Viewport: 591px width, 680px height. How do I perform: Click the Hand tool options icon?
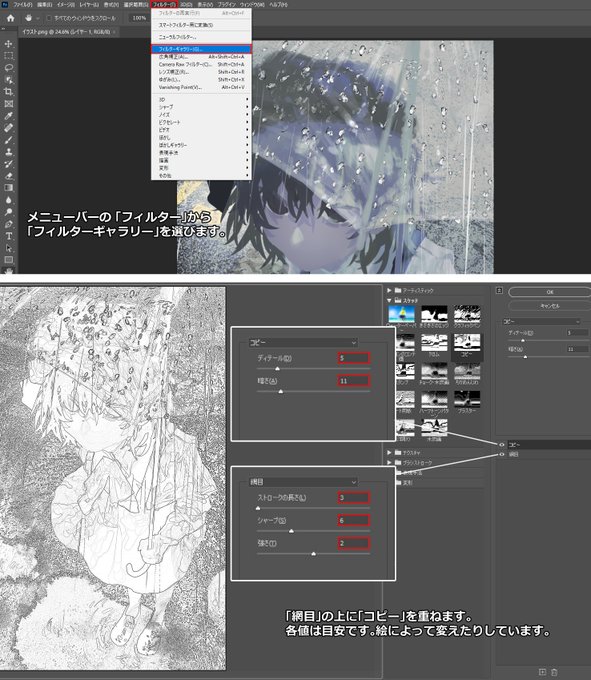coord(29,18)
